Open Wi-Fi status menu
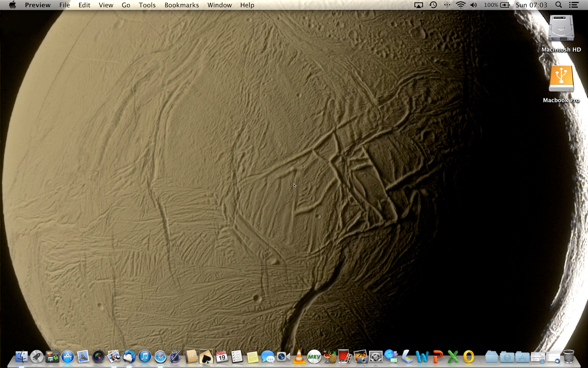This screenshot has width=588, height=368. pos(461,5)
